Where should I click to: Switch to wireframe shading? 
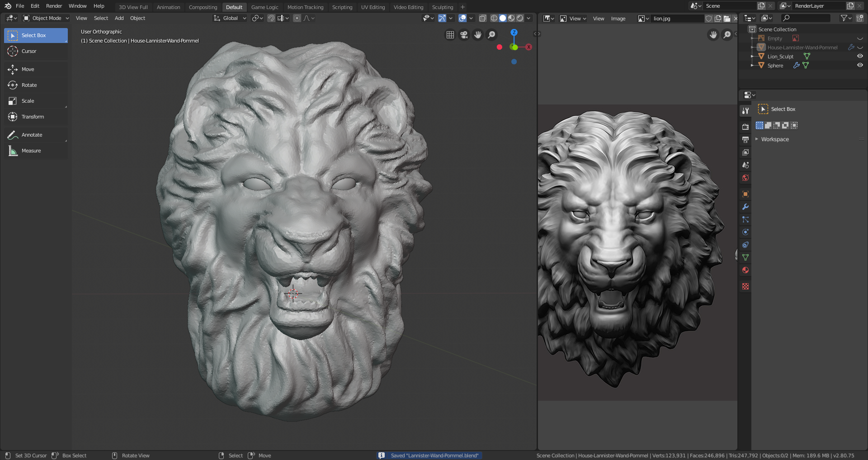pyautogui.click(x=494, y=18)
